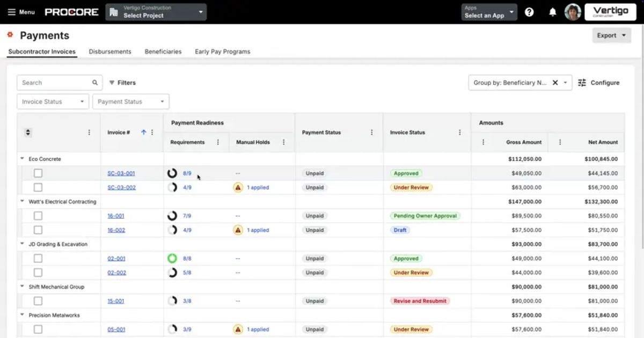Viewport: 644px width, 338px height.
Task: Open the Filters icon
Action: pyautogui.click(x=112, y=83)
